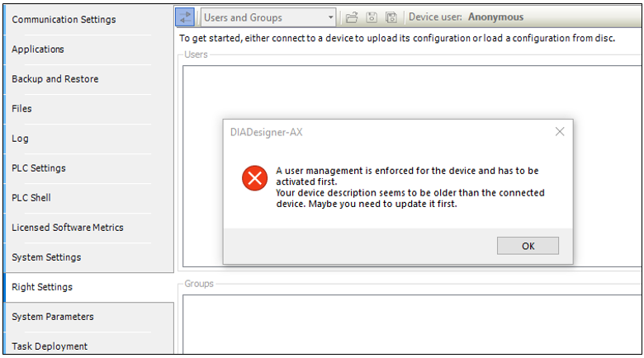
Task: Click the third toolbar disk icon
Action: click(x=391, y=17)
